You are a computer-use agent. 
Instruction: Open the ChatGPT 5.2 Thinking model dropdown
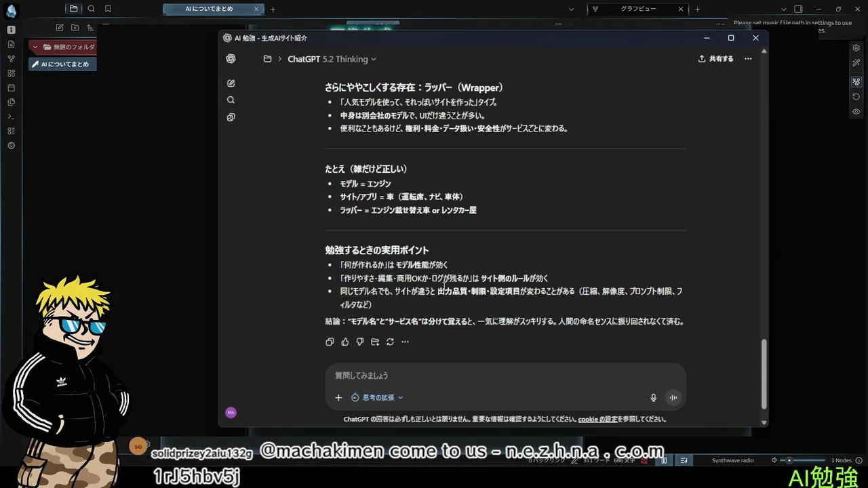pyautogui.click(x=332, y=59)
